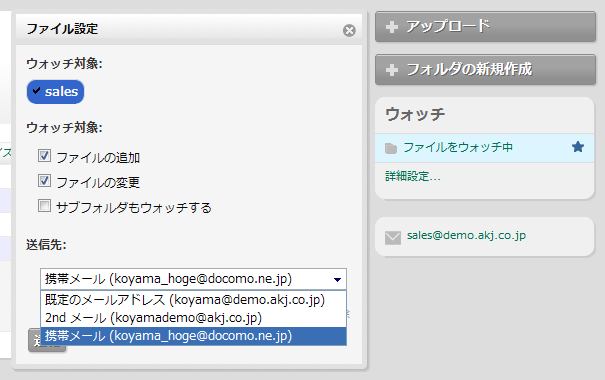Screen dimensions: 605x380
Task: Click the ファイルをウォッチ中 link
Action: pyautogui.click(x=458, y=147)
